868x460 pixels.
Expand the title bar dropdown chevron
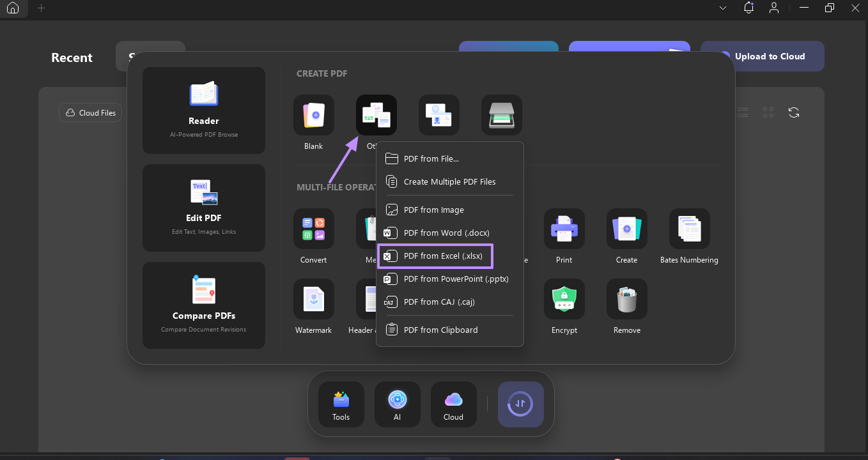pos(722,8)
